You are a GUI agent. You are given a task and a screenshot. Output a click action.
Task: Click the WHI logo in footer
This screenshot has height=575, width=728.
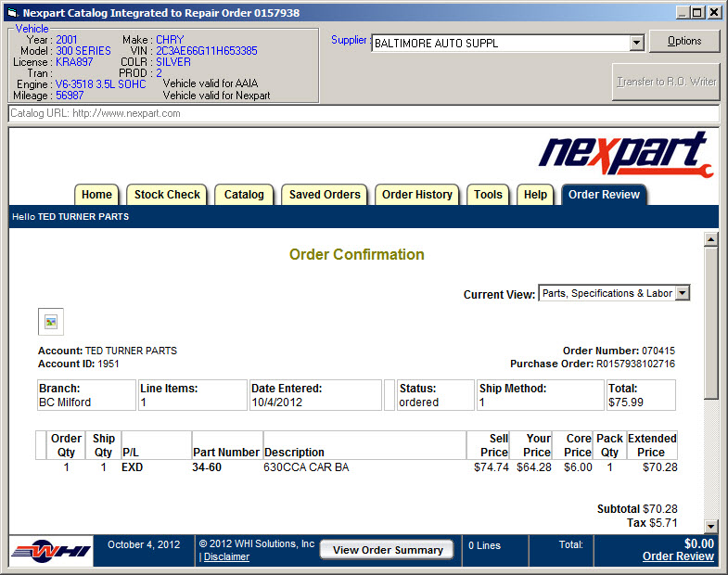pos(52,551)
